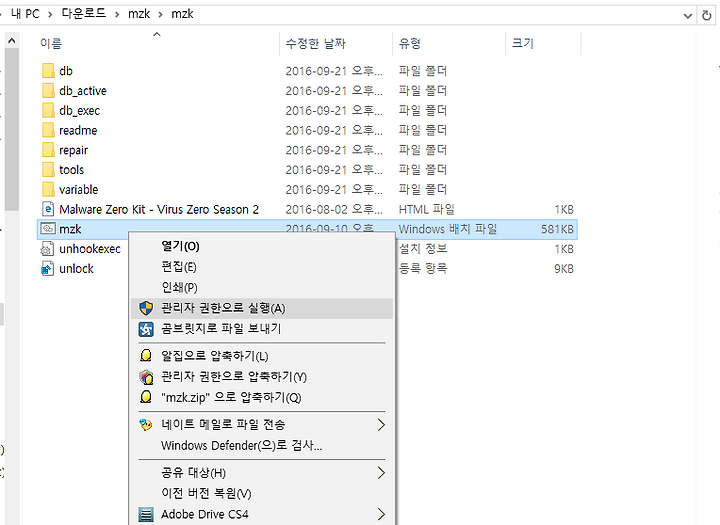
Task: Select 이전 버전 복원(V) entry
Action: point(262,493)
